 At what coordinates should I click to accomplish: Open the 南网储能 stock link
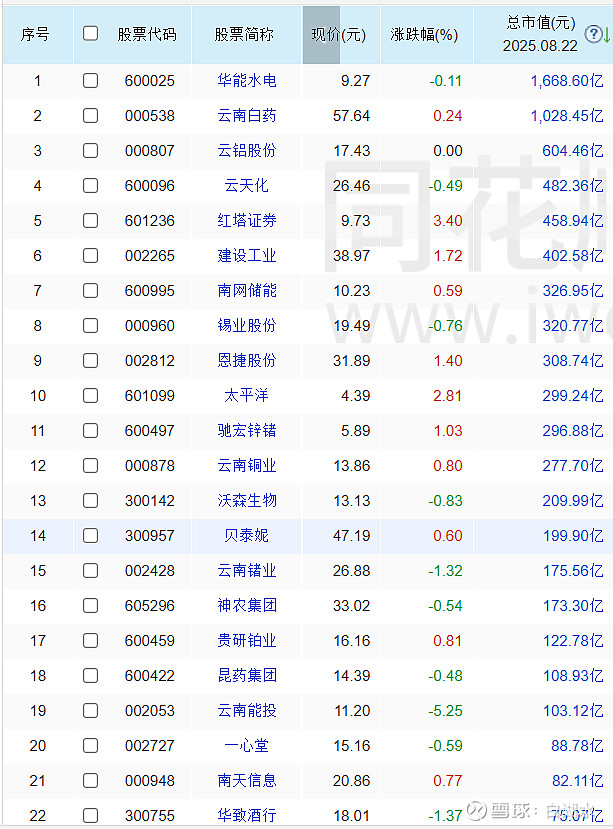pyautogui.click(x=247, y=290)
